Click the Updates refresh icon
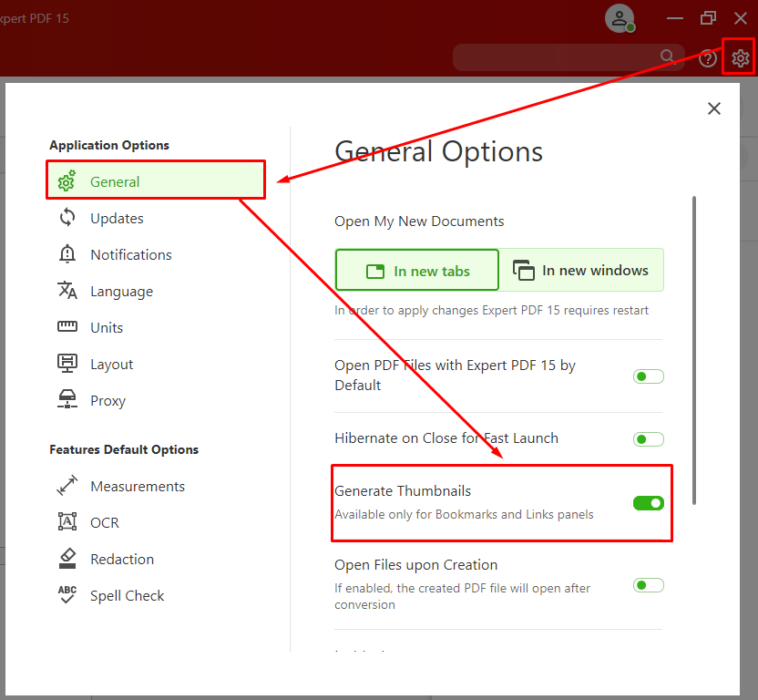Screen dimensions: 758x700 click(x=67, y=218)
